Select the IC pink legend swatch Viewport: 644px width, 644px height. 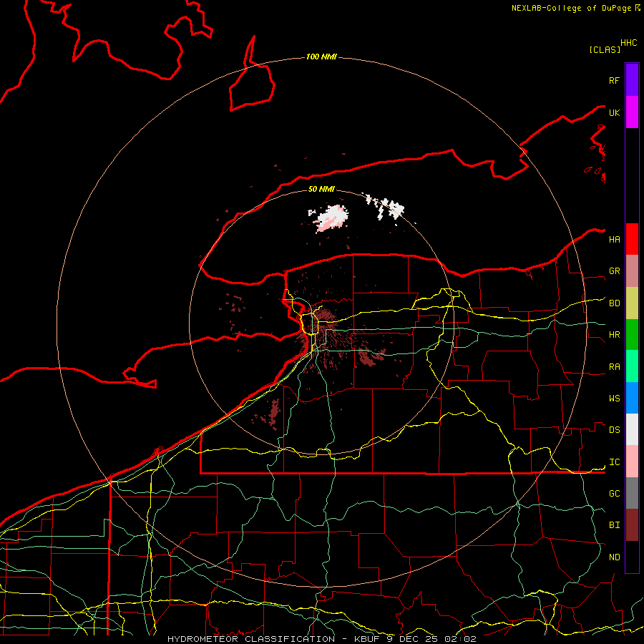(632, 462)
